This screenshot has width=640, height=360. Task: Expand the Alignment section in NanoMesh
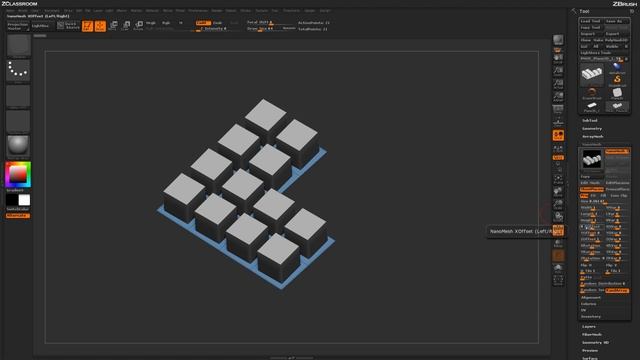[591, 298]
